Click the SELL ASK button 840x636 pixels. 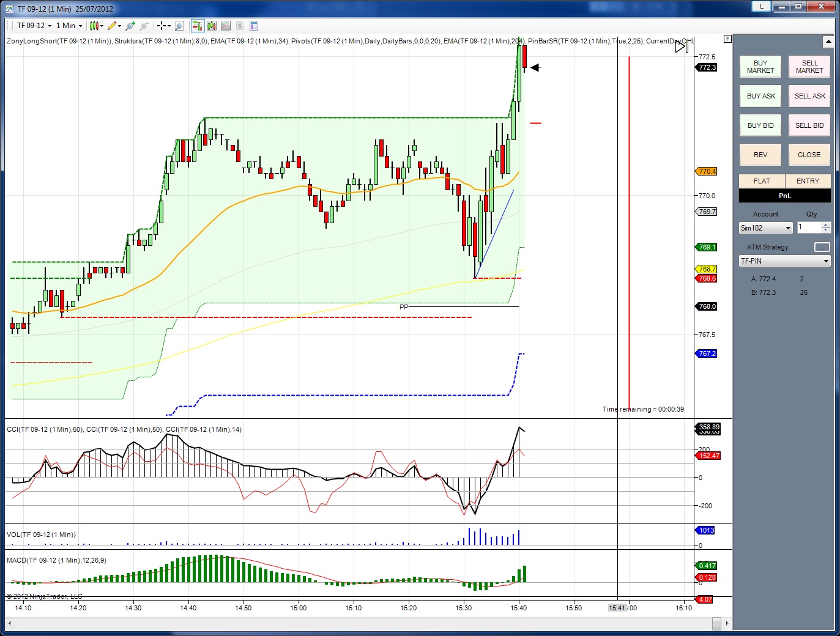pyautogui.click(x=809, y=96)
